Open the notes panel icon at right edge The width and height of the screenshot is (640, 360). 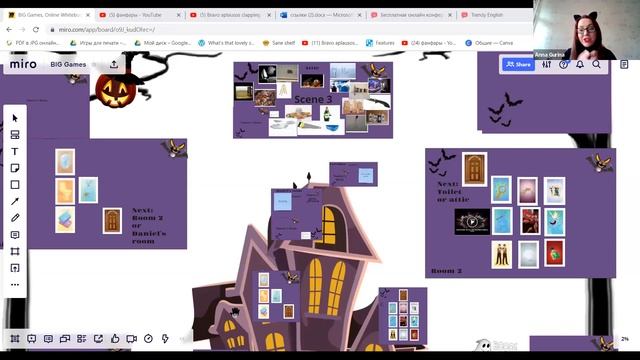[624, 64]
